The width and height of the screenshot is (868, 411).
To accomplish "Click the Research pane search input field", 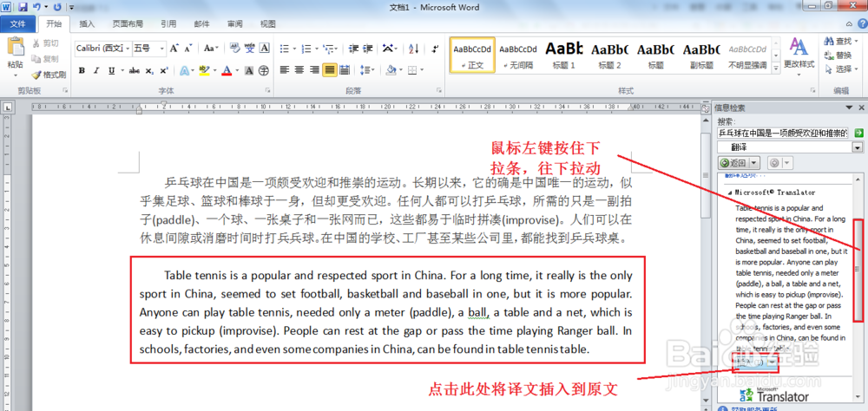I will pyautogui.click(x=782, y=133).
